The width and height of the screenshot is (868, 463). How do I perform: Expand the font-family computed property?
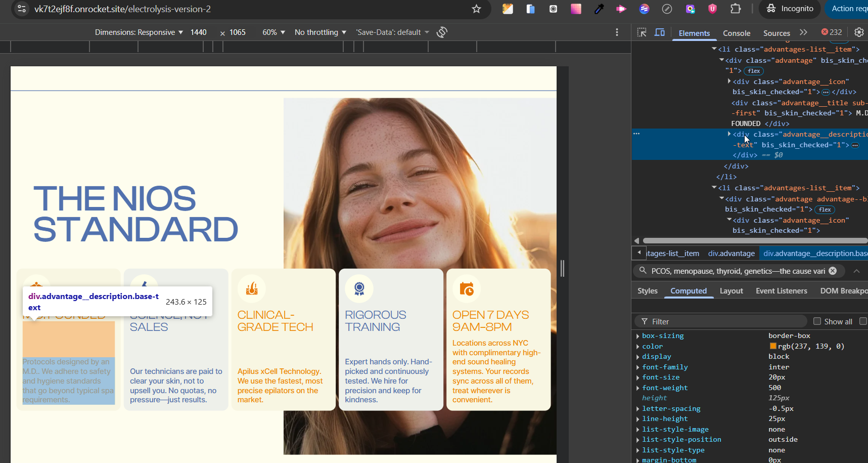pos(638,367)
